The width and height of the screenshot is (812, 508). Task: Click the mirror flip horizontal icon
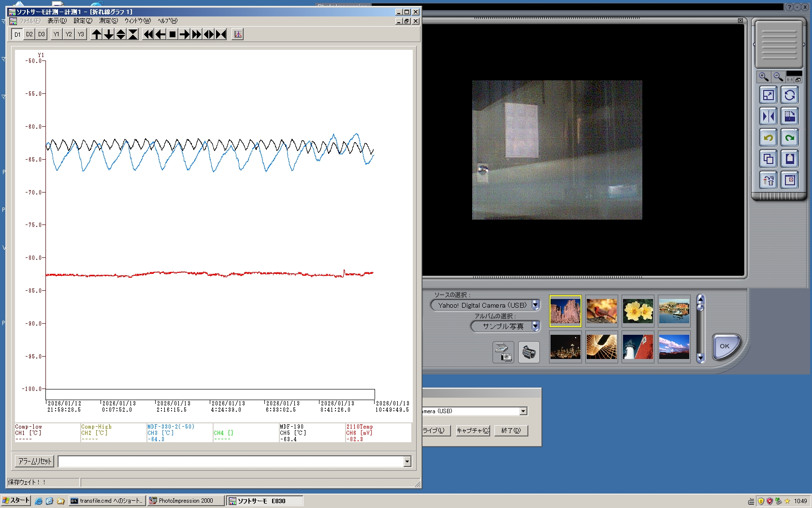[768, 117]
